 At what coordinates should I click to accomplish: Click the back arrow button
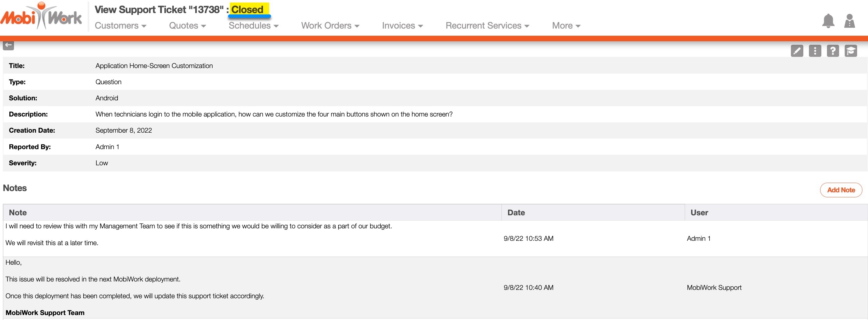(x=8, y=45)
